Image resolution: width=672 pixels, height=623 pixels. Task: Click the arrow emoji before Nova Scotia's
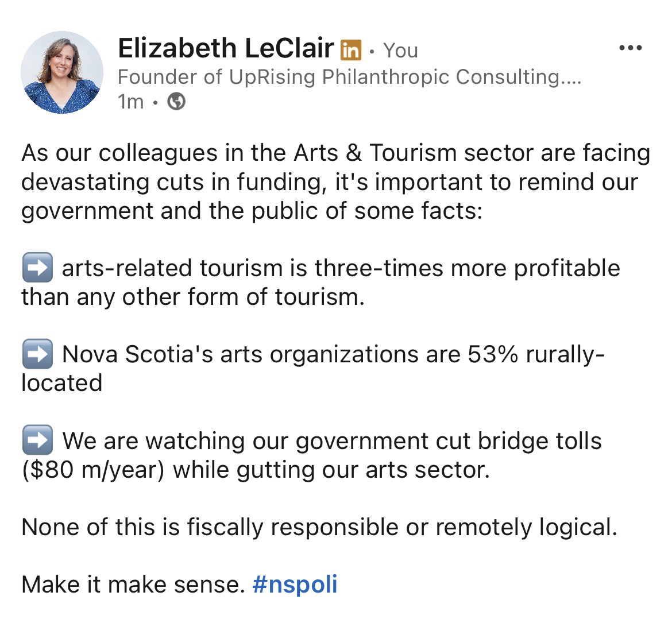click(37, 354)
